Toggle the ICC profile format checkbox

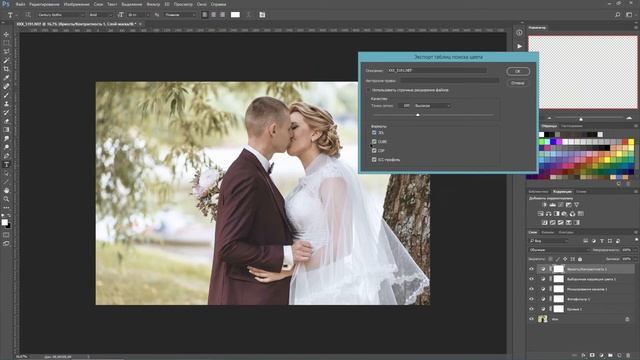374,160
